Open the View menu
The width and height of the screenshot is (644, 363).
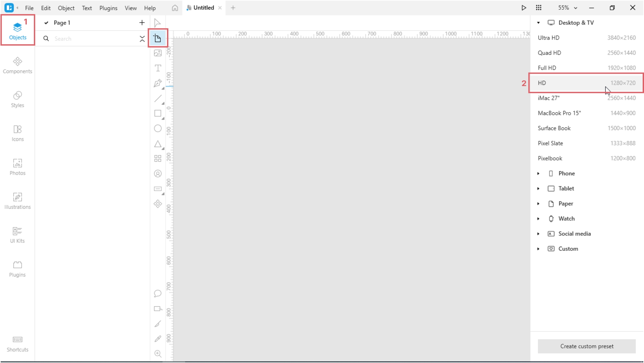click(131, 8)
